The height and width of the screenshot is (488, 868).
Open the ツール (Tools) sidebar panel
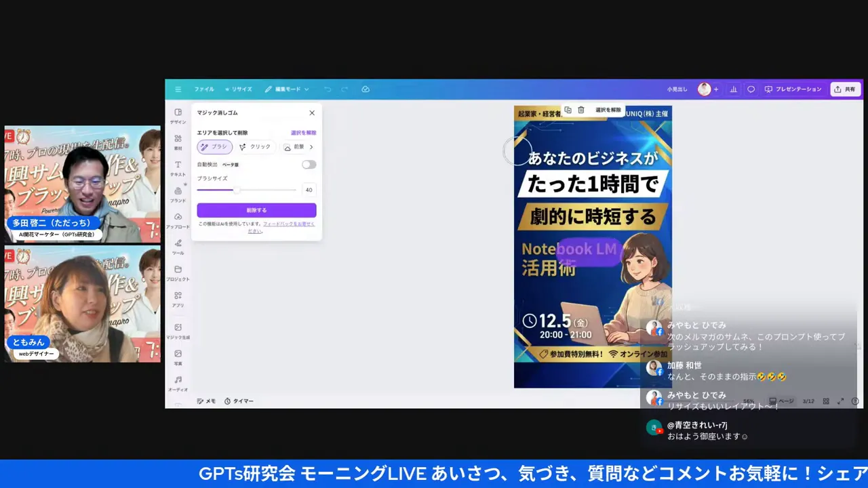178,247
